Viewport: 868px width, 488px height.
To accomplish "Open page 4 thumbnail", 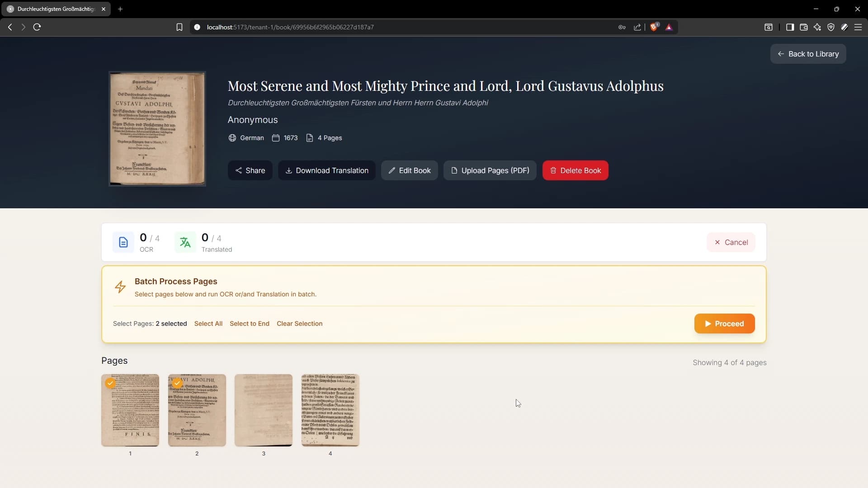I will (330, 410).
